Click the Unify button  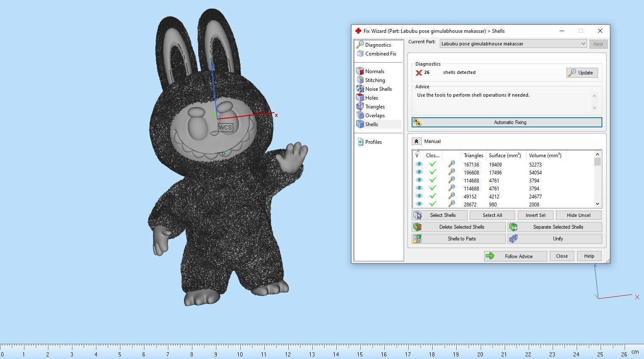[555, 239]
